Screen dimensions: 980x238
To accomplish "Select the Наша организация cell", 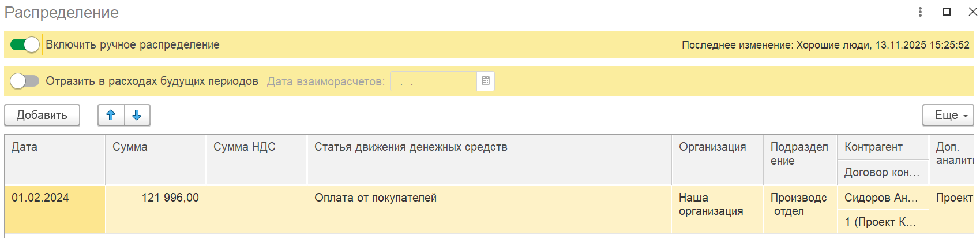I will click(718, 209).
